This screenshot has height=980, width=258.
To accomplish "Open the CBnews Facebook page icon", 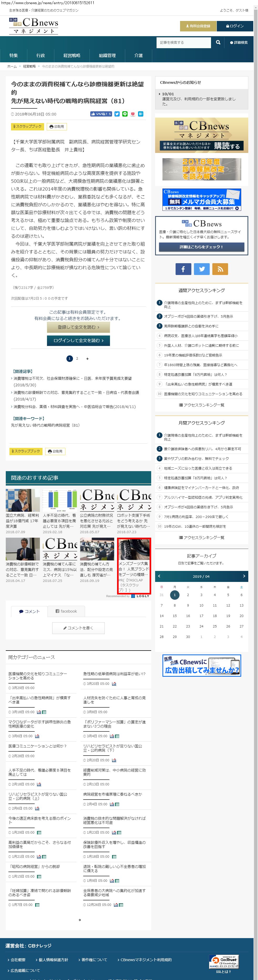I will pyautogui.click(x=183, y=269).
